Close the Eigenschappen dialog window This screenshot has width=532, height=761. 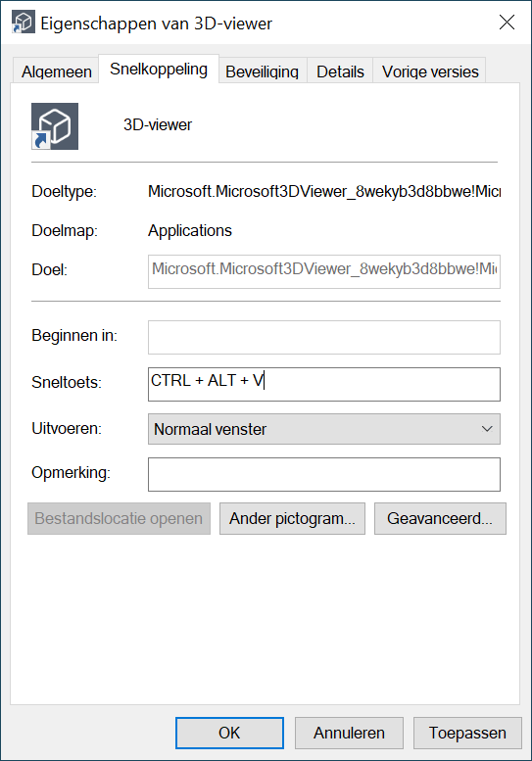click(x=507, y=23)
